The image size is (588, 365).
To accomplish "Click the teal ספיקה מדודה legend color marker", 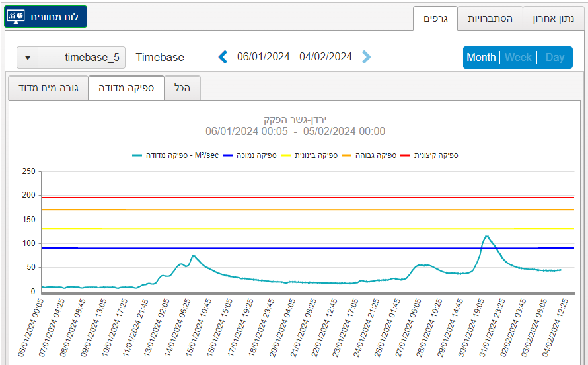I will pyautogui.click(x=137, y=155).
